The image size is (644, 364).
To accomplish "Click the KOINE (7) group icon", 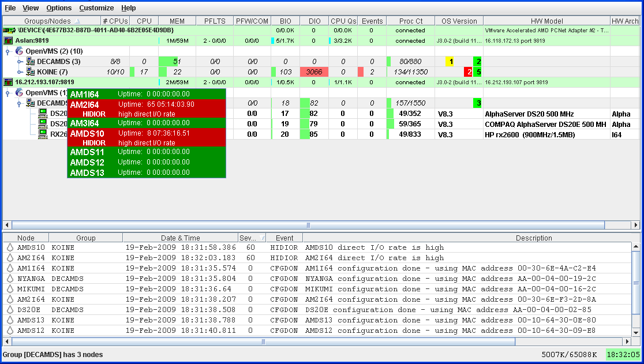I will coord(31,72).
